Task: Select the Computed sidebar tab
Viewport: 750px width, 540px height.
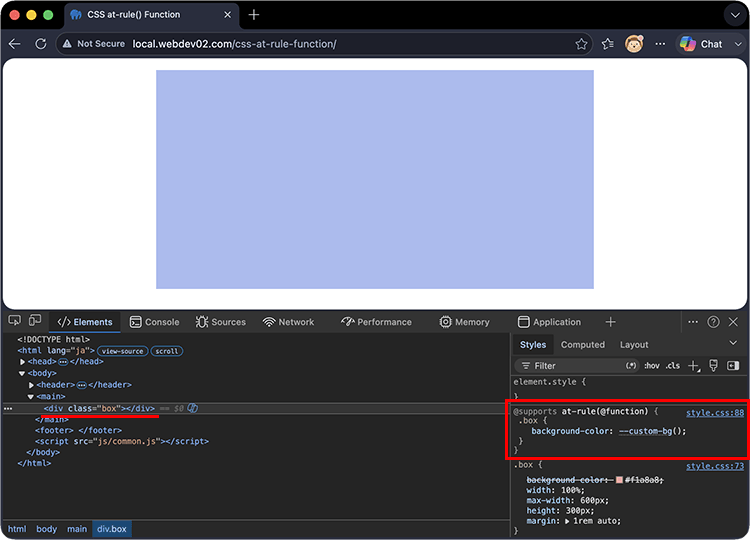Action: point(583,344)
